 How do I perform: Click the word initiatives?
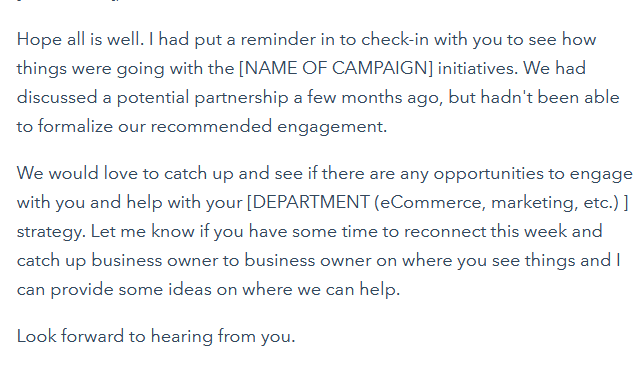477,68
